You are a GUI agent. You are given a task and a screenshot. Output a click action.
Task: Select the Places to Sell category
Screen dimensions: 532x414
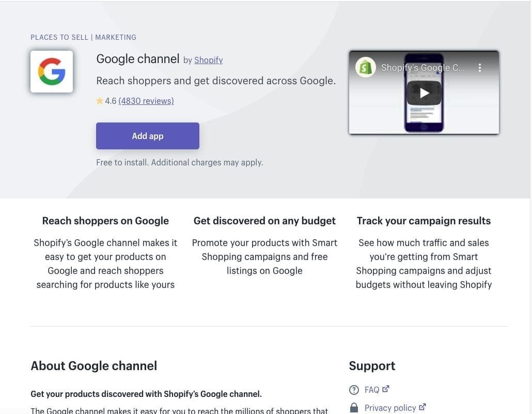[59, 37]
